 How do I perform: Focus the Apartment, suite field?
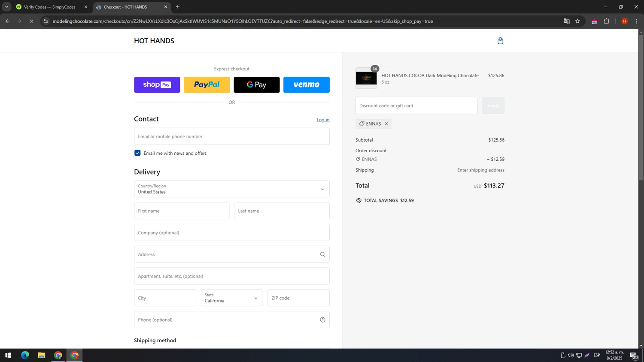pyautogui.click(x=232, y=276)
